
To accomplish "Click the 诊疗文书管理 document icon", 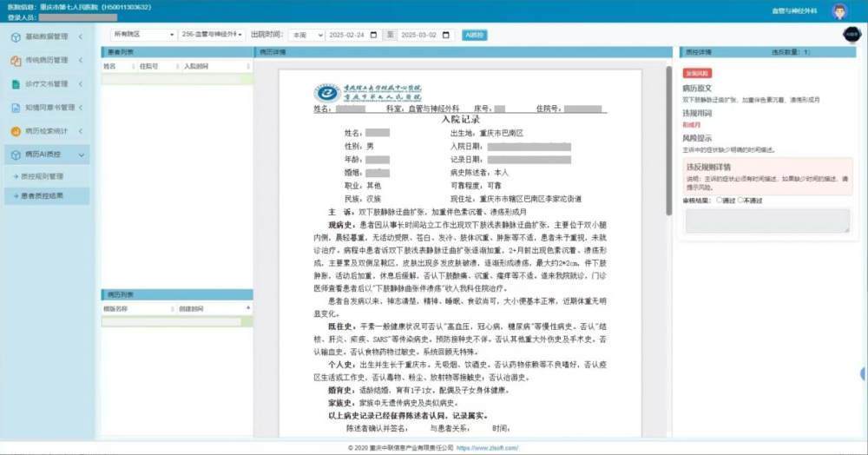I will 15,84.
